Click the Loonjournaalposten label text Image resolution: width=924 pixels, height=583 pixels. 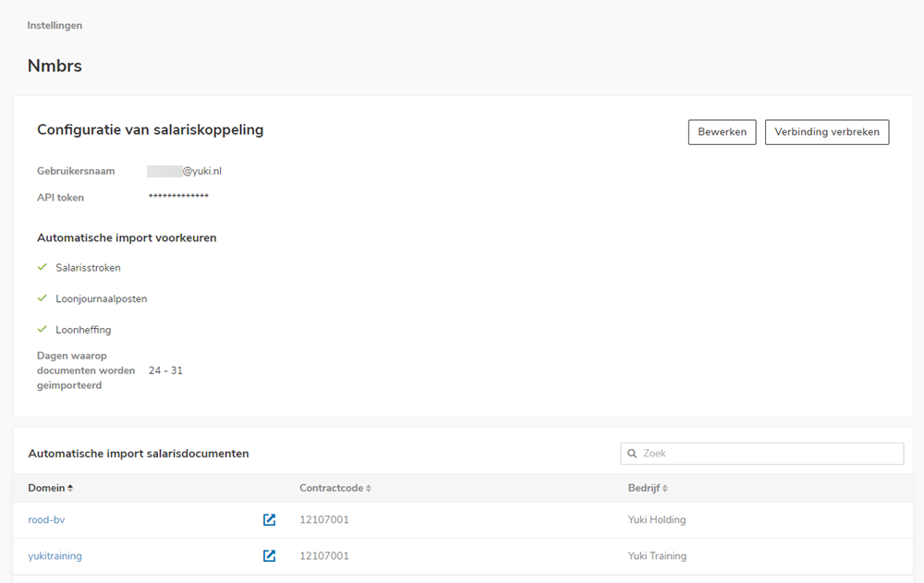pos(102,298)
